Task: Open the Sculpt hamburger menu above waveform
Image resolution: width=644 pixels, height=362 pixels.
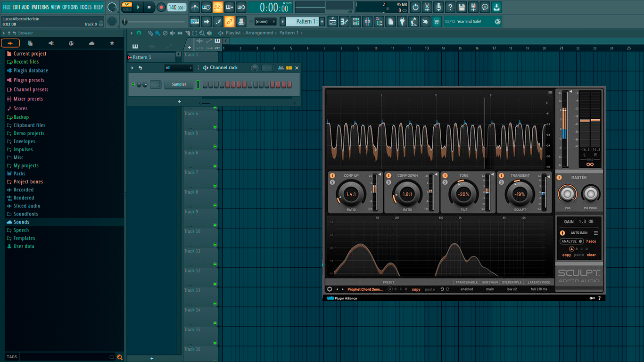Action: pyautogui.click(x=550, y=93)
